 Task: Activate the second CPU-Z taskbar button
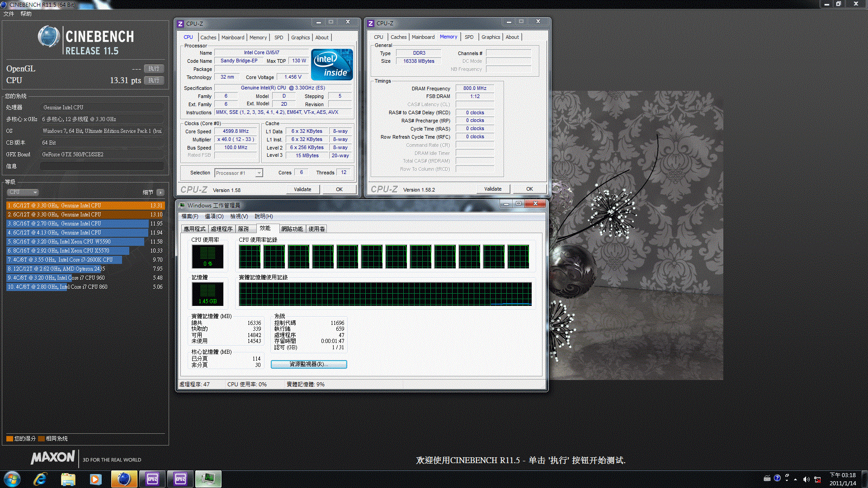[180, 479]
